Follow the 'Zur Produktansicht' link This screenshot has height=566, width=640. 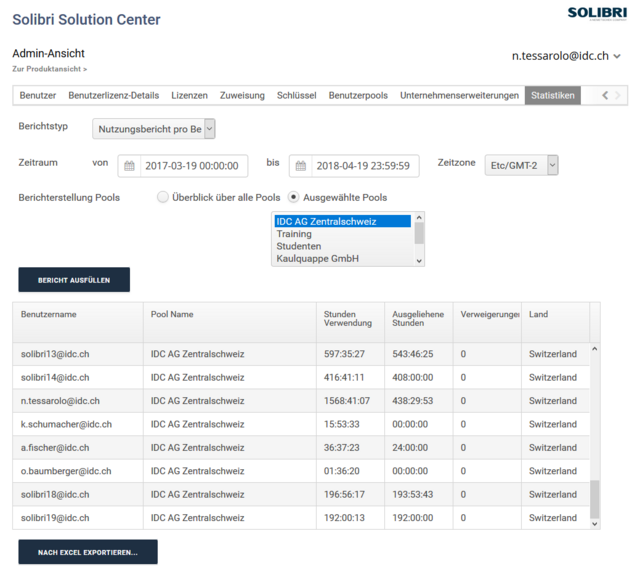[x=49, y=69]
